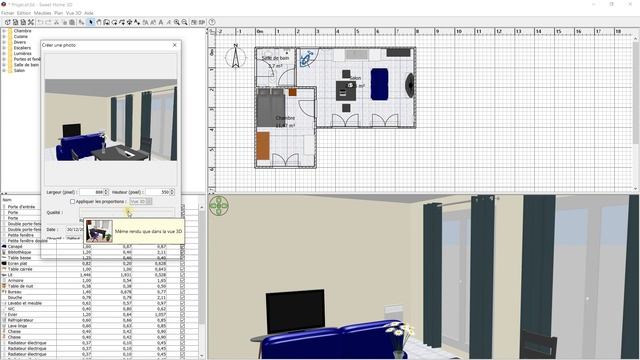Screen dimensions: 640x360
Task: Open the Meubles menu
Action: click(x=42, y=13)
